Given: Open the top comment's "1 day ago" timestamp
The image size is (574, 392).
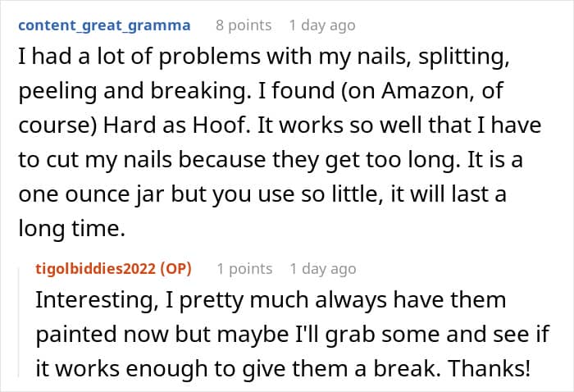Looking at the screenshot, I should (x=322, y=25).
